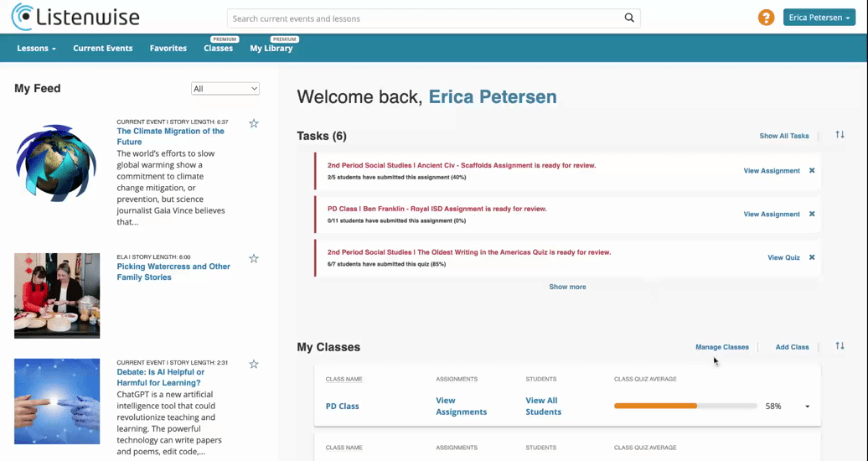
Task: Click the Listenwise logo
Action: point(76,17)
